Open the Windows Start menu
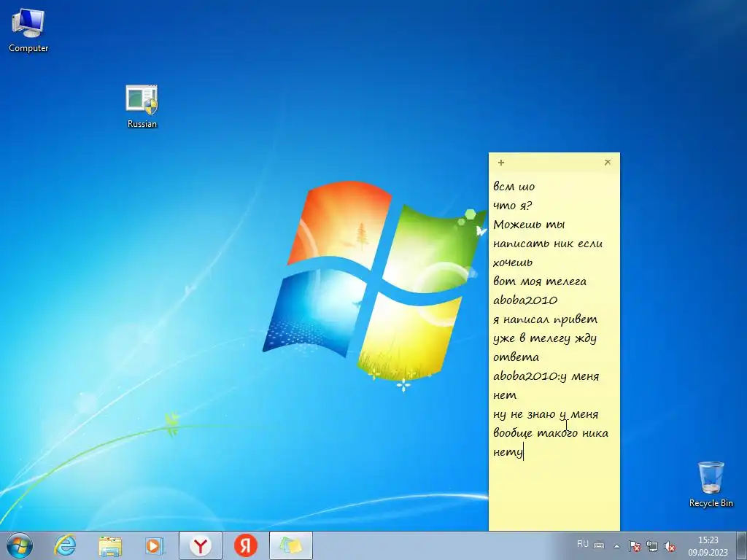This screenshot has height=560, width=747. (x=20, y=545)
